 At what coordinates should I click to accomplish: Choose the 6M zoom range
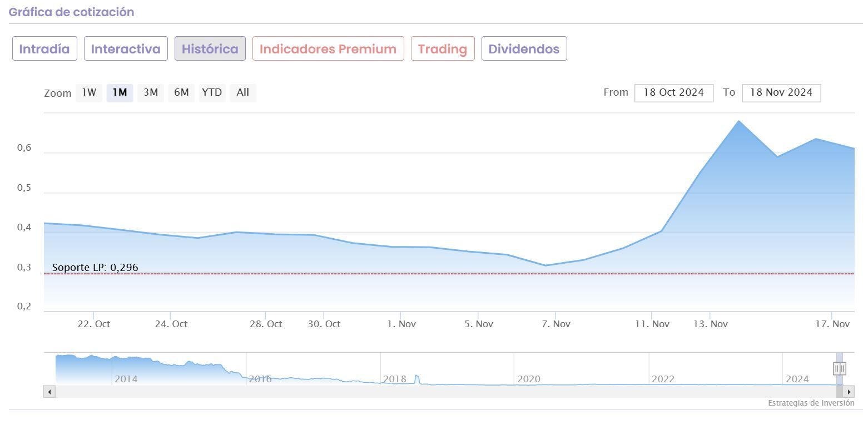[x=181, y=92]
